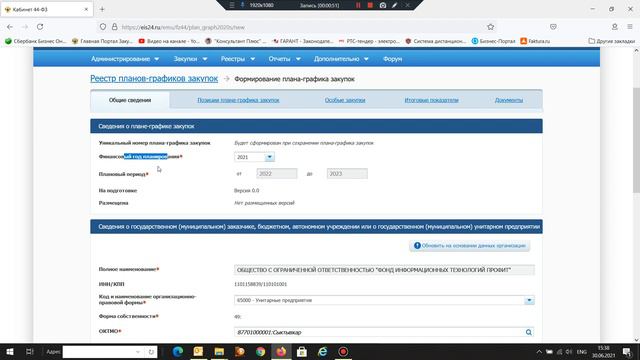The image size is (640, 360).
Task: Expand the Администрирование menu
Action: pyautogui.click(x=125, y=59)
